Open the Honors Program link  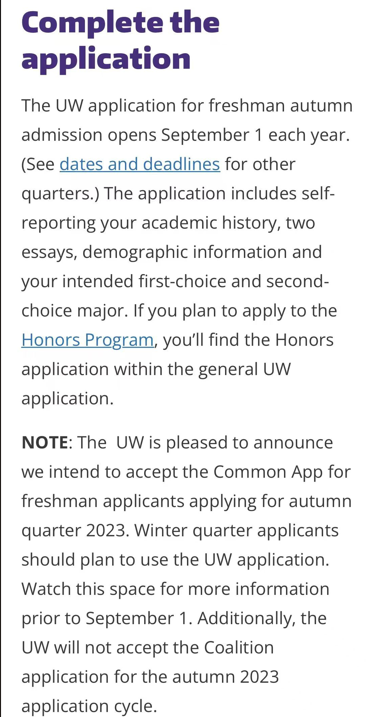pyautogui.click(x=87, y=340)
